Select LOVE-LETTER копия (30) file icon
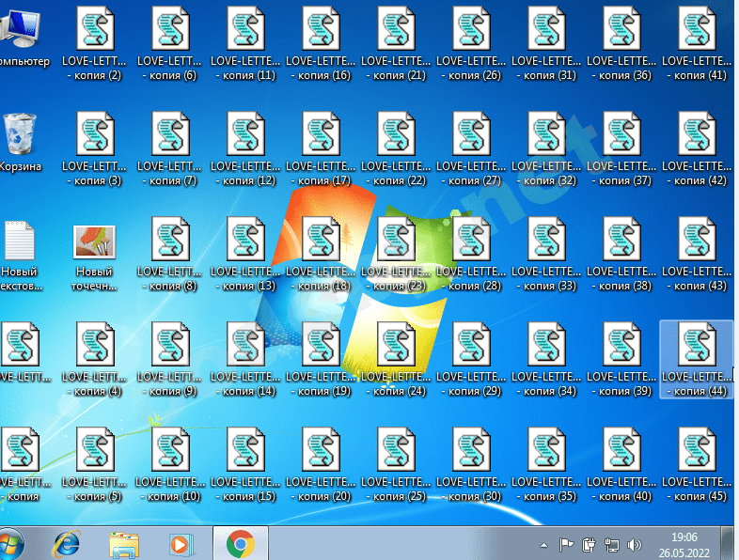The width and height of the screenshot is (739, 560). [x=471, y=450]
